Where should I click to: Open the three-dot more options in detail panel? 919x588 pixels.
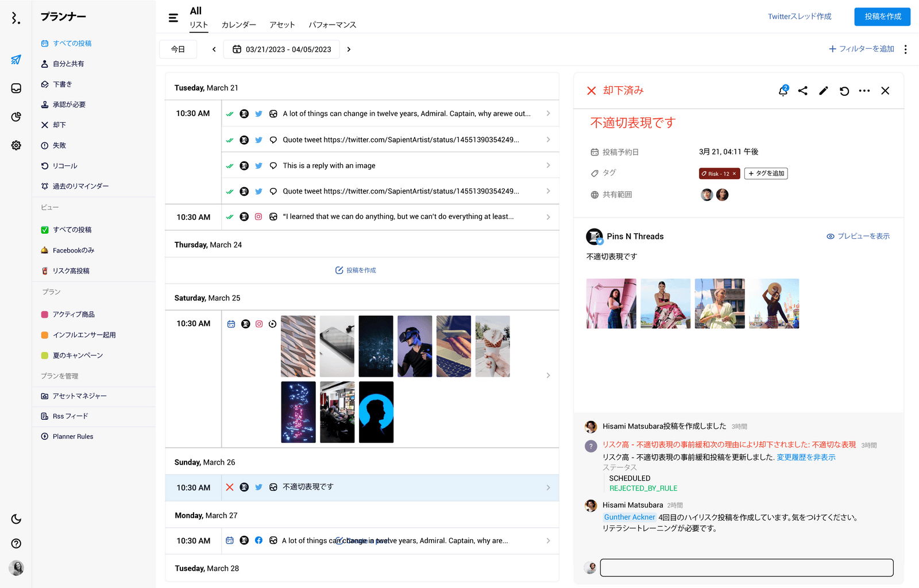tap(864, 91)
